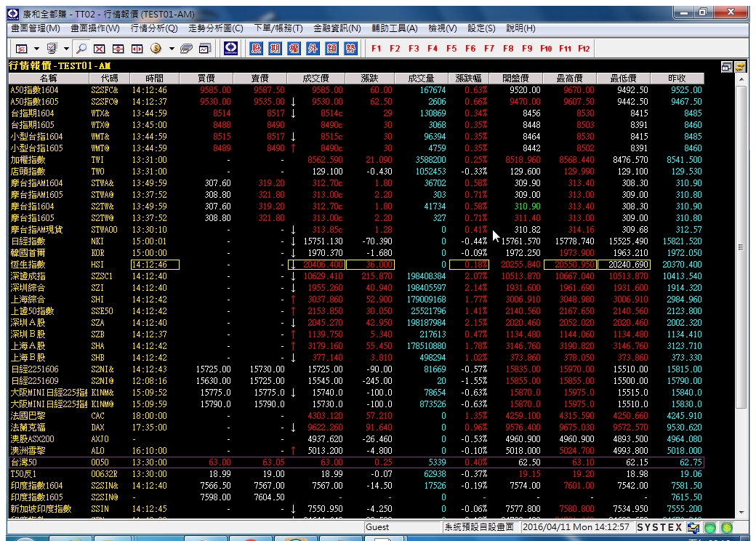
Task: Click the 成交量 column header
Action: (x=421, y=78)
